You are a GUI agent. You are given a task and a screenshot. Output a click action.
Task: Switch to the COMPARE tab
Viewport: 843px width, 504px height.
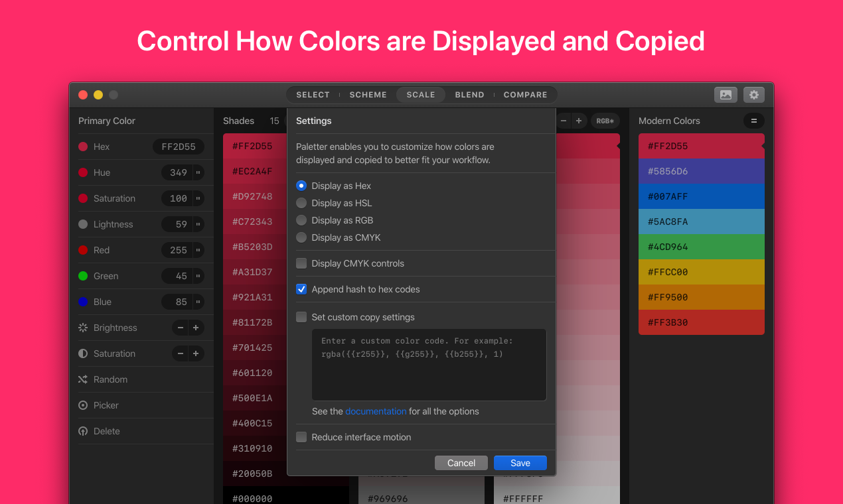pos(525,95)
